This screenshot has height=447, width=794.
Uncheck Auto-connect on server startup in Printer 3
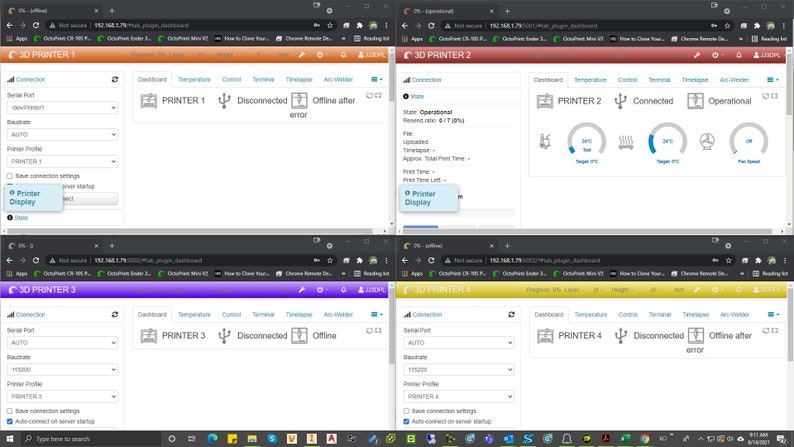[10, 421]
